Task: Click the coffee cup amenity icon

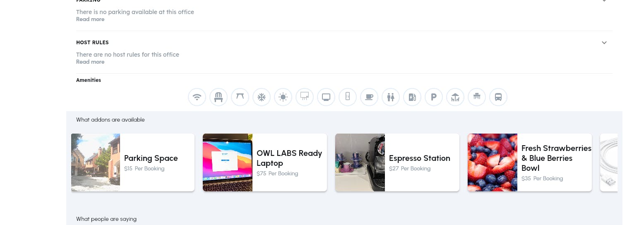Action: pos(369,97)
